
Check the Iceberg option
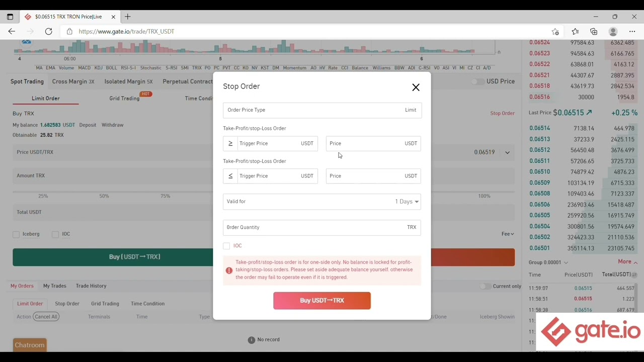click(16, 234)
